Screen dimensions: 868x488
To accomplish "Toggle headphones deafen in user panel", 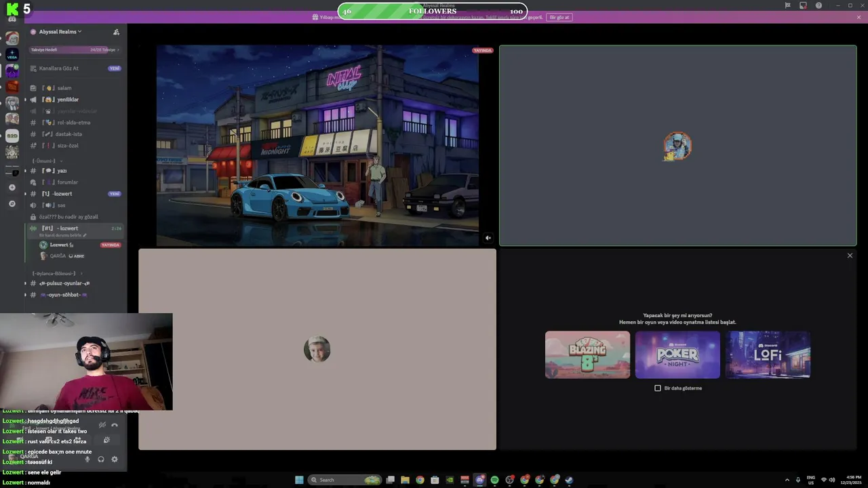I will point(100,459).
